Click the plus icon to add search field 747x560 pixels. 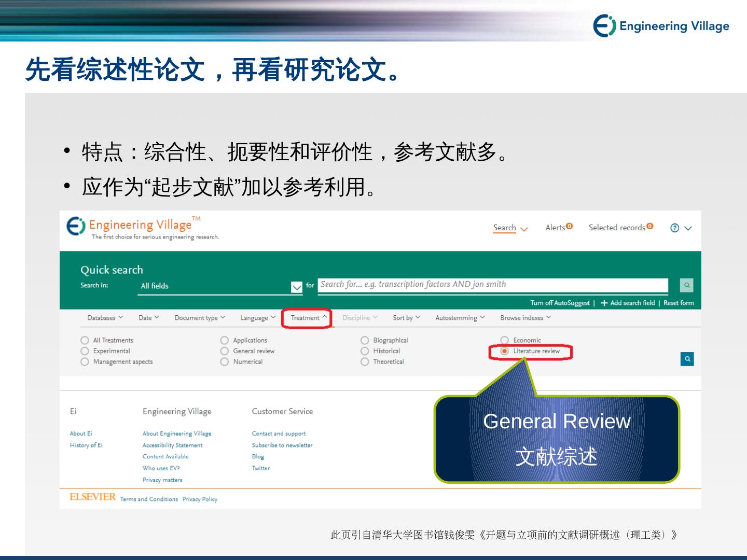(604, 303)
